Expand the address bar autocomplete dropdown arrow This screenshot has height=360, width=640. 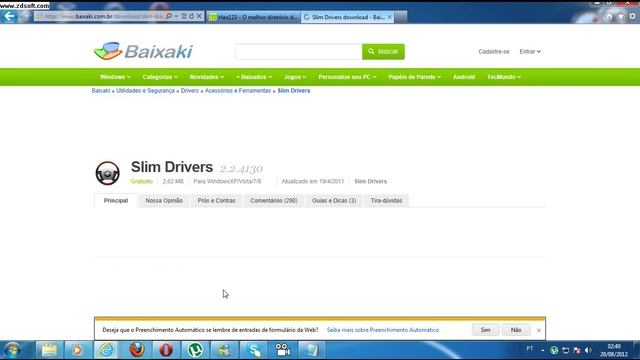pos(176,16)
